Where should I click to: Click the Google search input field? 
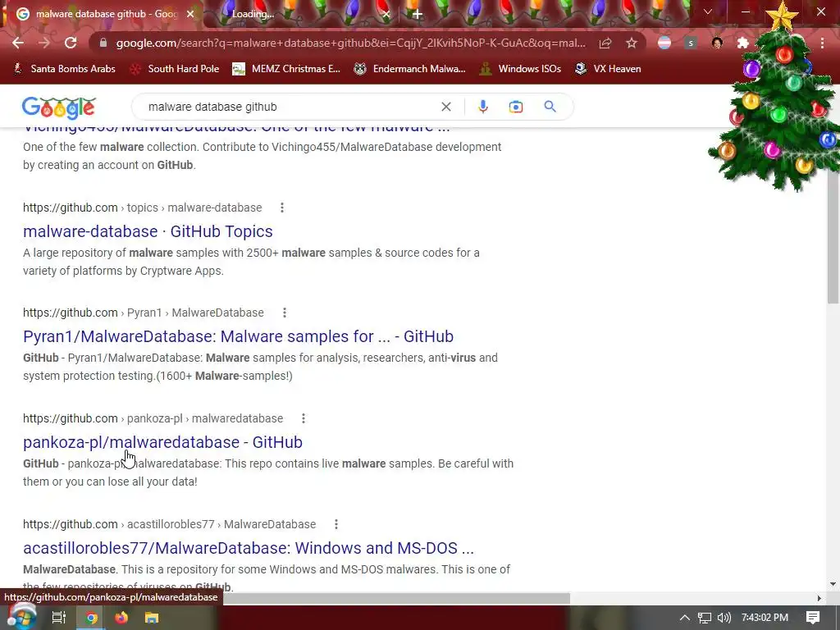click(x=290, y=107)
